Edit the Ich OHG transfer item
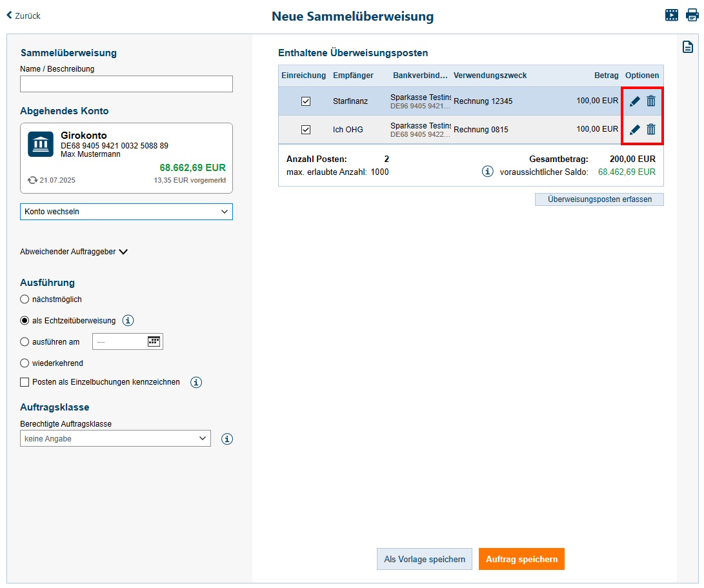 pyautogui.click(x=635, y=130)
